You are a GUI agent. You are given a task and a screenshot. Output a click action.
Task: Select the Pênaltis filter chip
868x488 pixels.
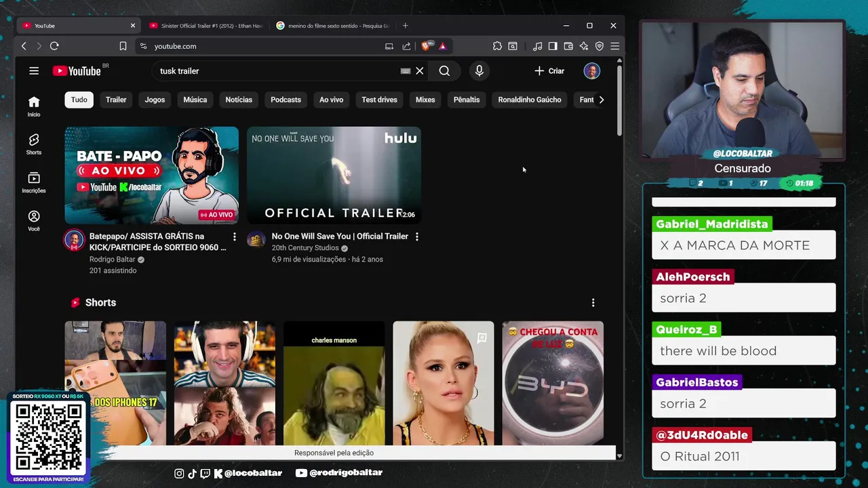[467, 100]
